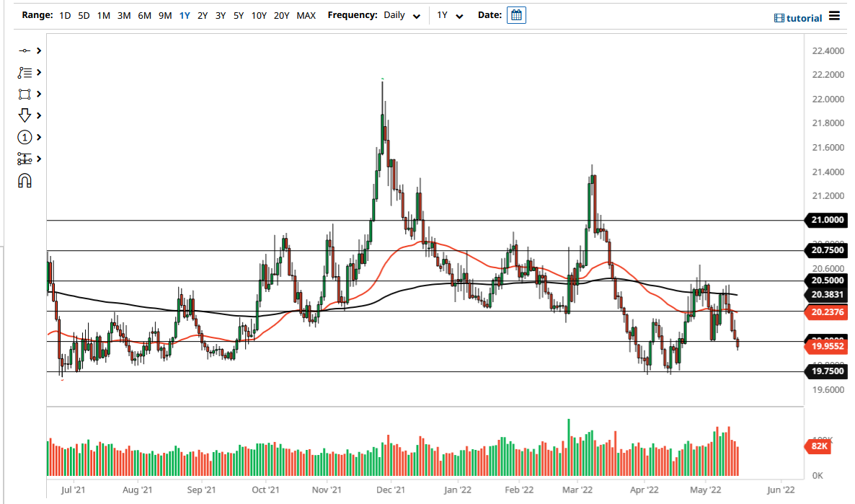This screenshot has height=504, width=855.
Task: Open the chart settings hamburger menu
Action: [x=834, y=17]
